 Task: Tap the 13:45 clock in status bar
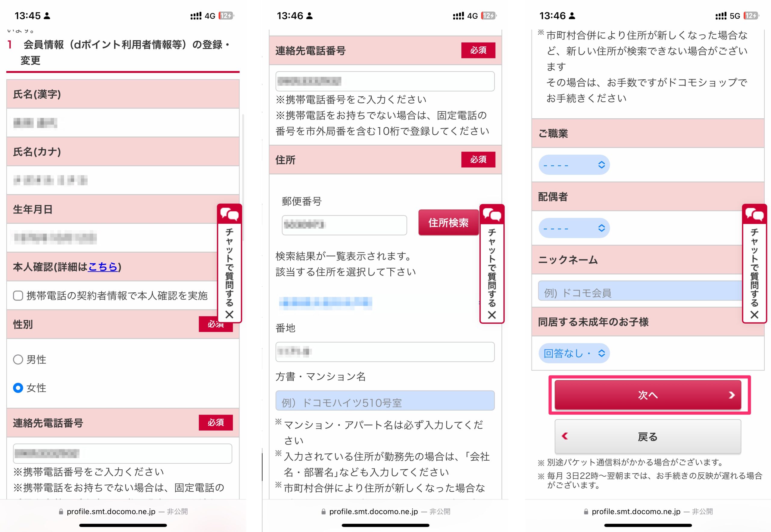(x=28, y=16)
